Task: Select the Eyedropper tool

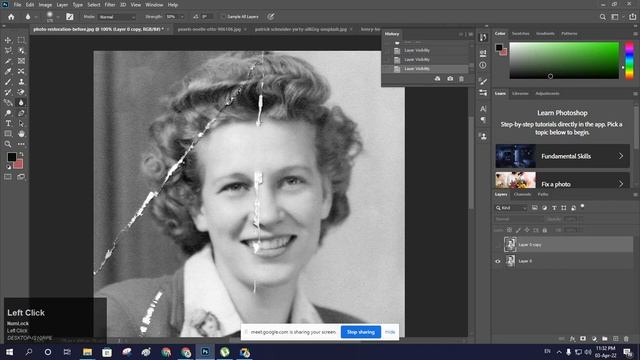Action: point(8,71)
